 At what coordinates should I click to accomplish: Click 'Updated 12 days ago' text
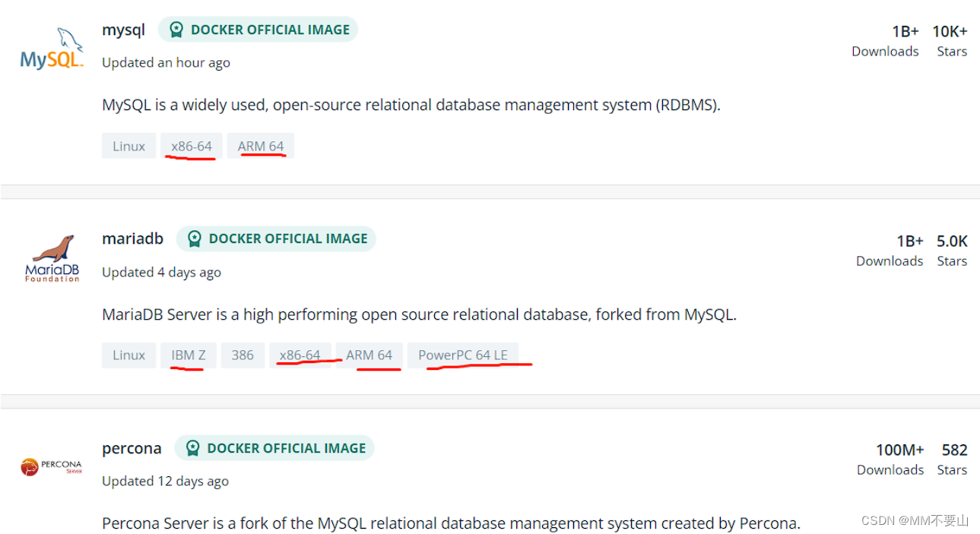[x=165, y=481]
